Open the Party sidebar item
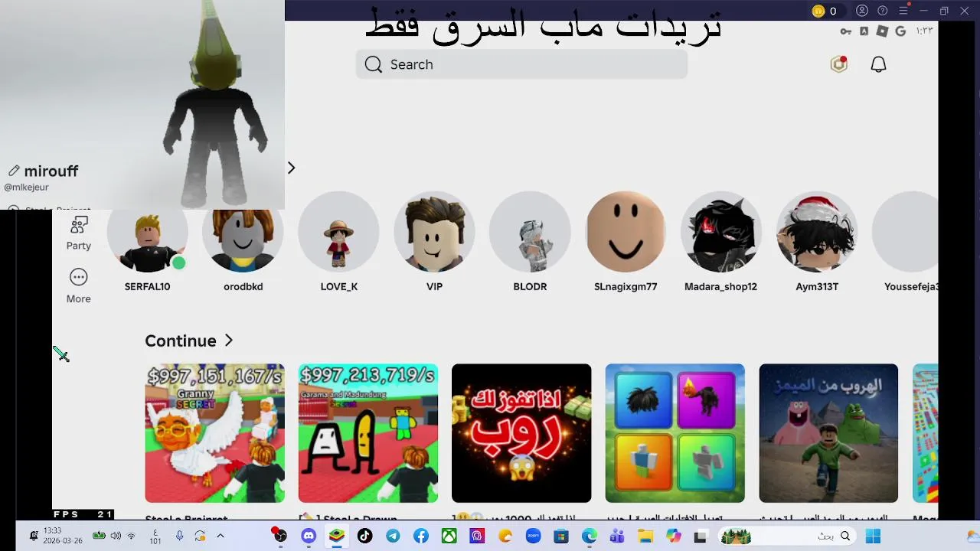Image resolution: width=980 pixels, height=551 pixels. click(x=78, y=233)
